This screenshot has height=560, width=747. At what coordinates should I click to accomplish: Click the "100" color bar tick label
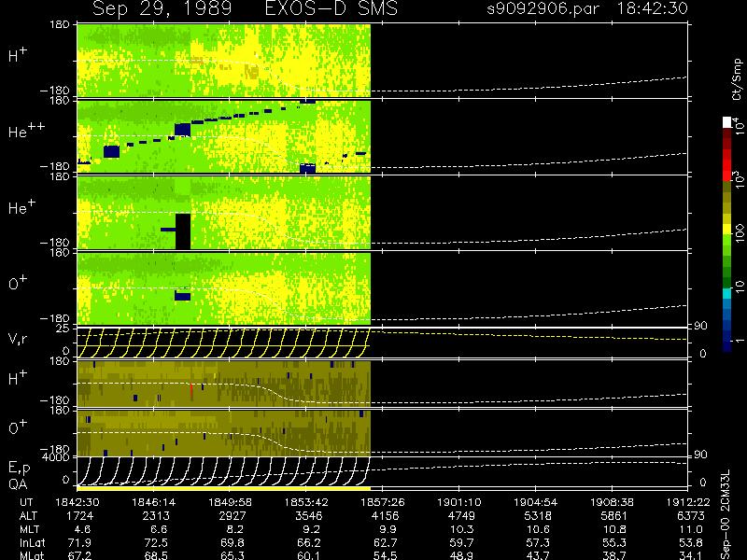739,233
